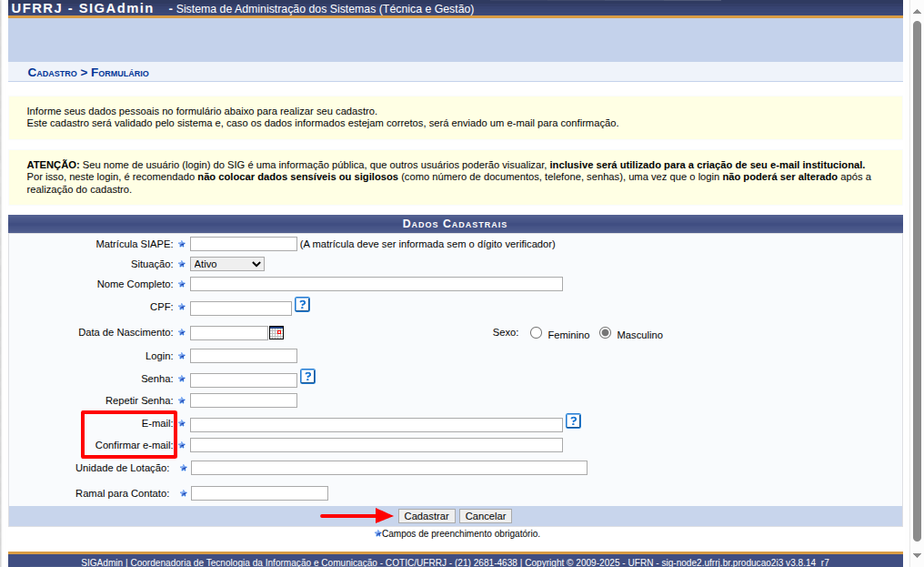Click the CPF help question mark icon
Image resolution: width=924 pixels, height=567 pixels.
point(303,305)
